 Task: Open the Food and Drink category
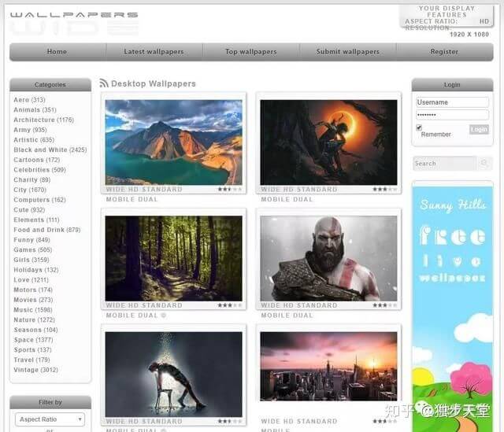tap(47, 230)
